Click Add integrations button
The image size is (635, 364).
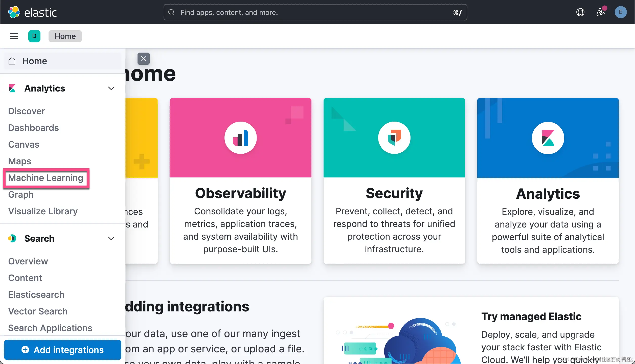[x=63, y=350]
